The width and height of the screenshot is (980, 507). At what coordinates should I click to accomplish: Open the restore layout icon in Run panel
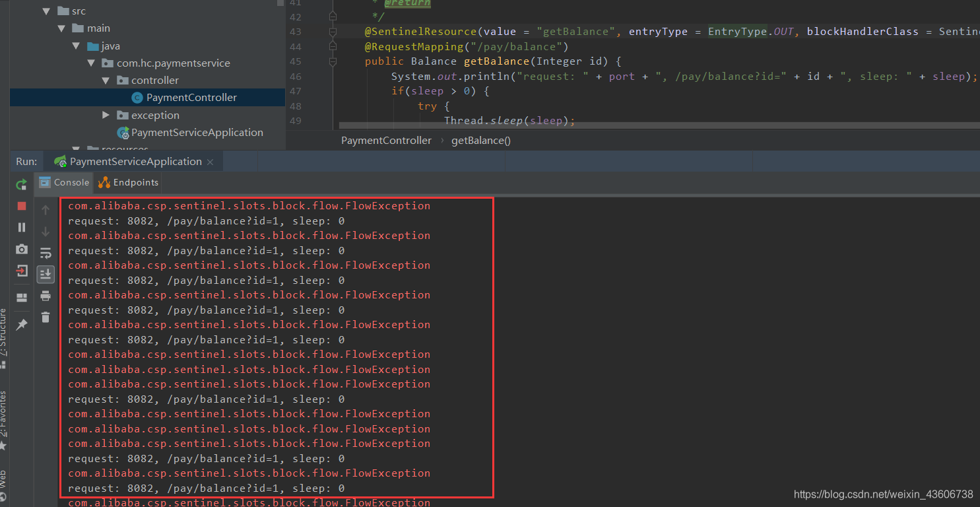[x=22, y=298]
